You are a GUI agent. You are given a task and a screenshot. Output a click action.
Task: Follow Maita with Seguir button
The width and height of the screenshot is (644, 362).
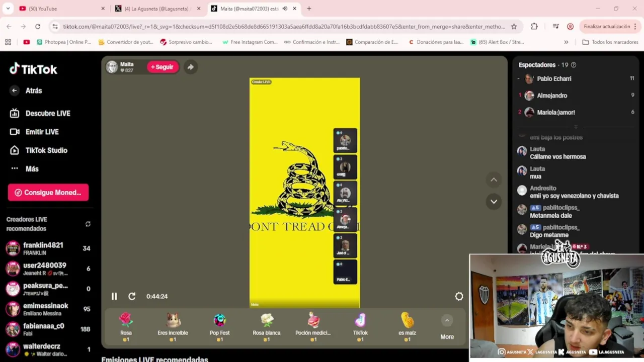point(163,67)
